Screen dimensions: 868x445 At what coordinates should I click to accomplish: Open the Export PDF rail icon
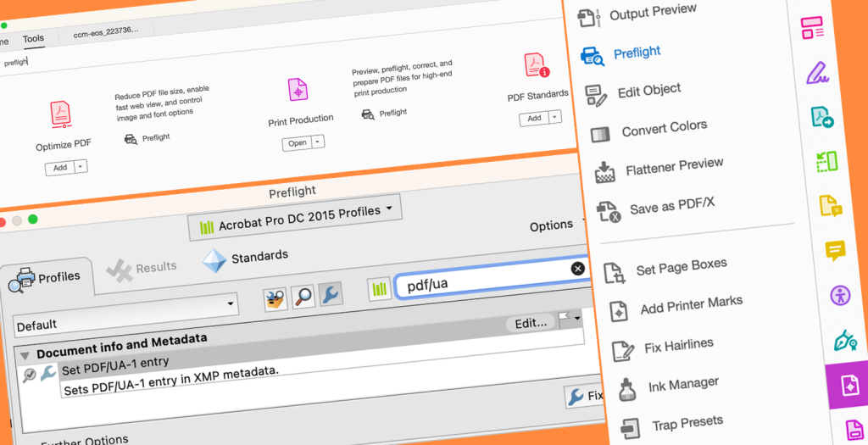[x=822, y=117]
